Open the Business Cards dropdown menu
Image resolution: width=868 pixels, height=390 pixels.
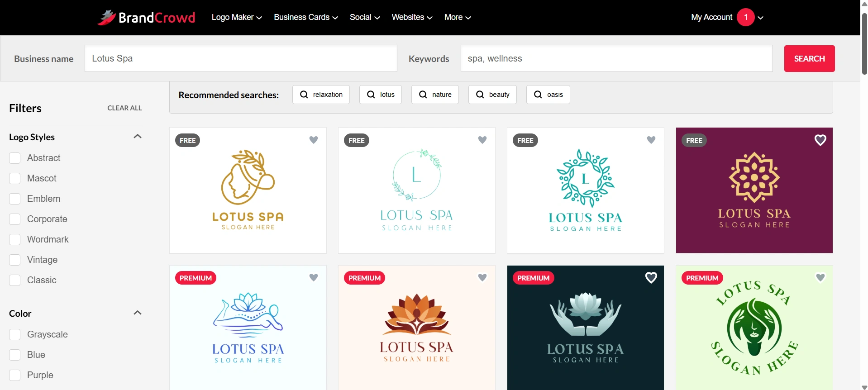point(306,17)
